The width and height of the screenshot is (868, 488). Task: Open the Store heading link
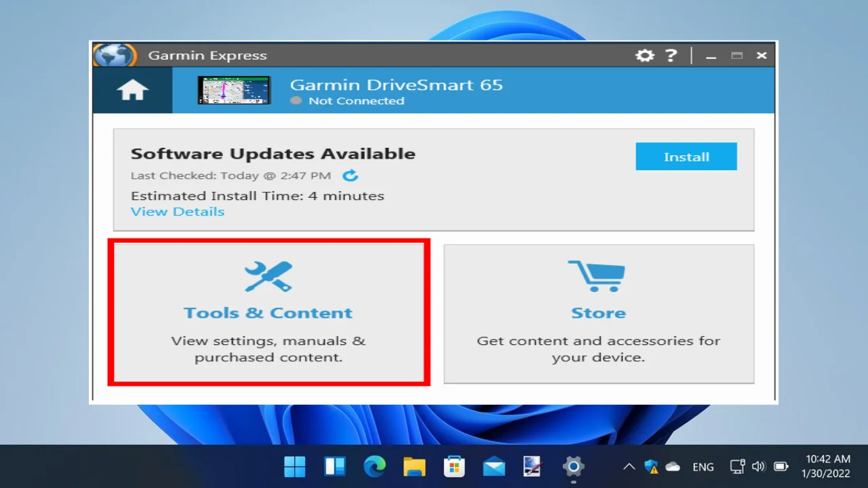point(598,313)
